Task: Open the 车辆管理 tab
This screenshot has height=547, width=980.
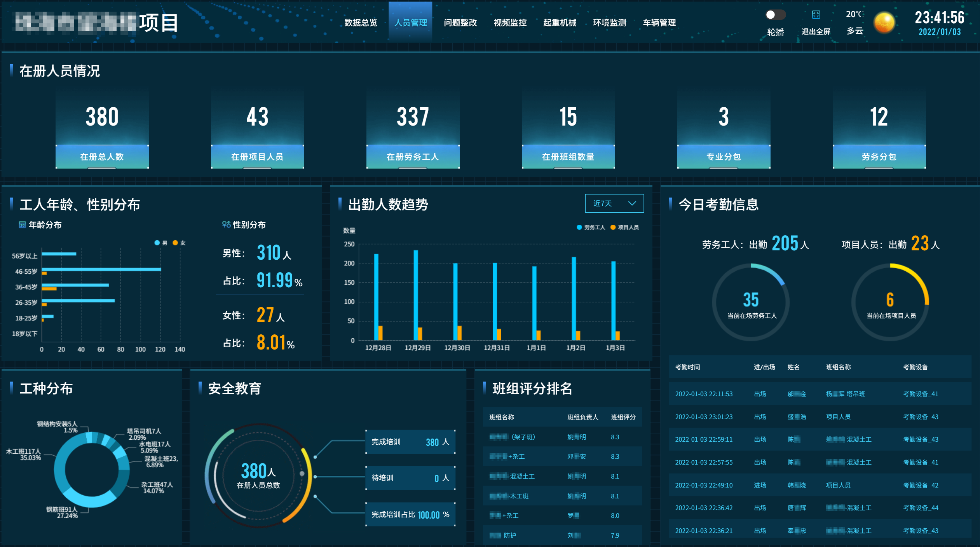Action: 659,23
